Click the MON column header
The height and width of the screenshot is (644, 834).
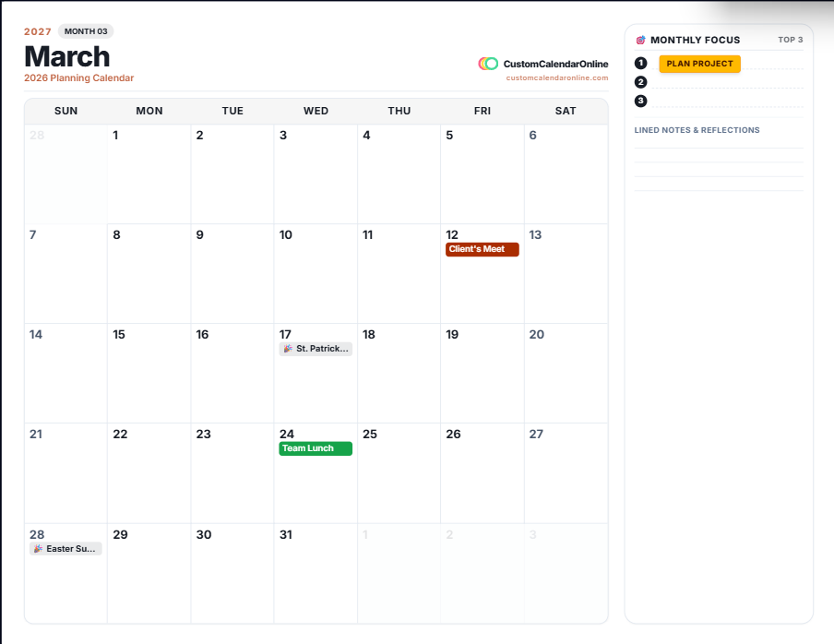(x=149, y=111)
